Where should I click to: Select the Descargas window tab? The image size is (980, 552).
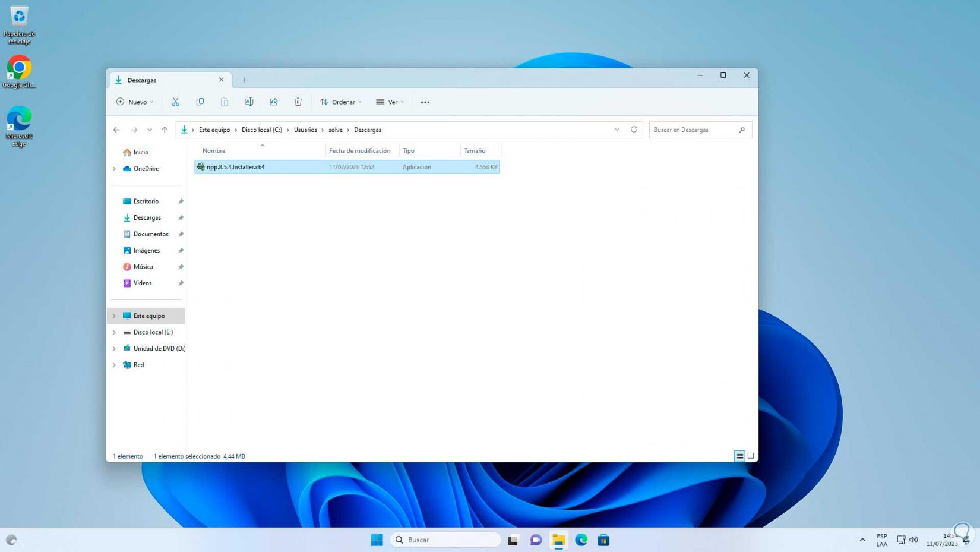169,80
